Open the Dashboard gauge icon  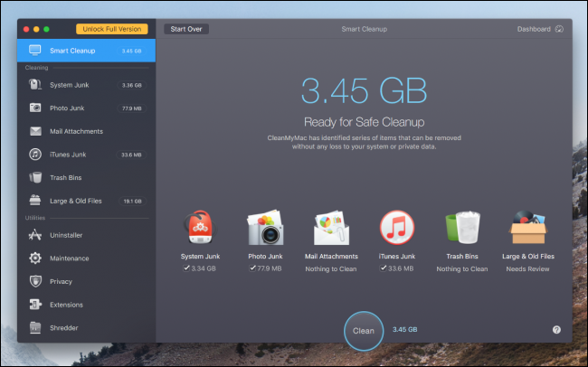click(559, 29)
